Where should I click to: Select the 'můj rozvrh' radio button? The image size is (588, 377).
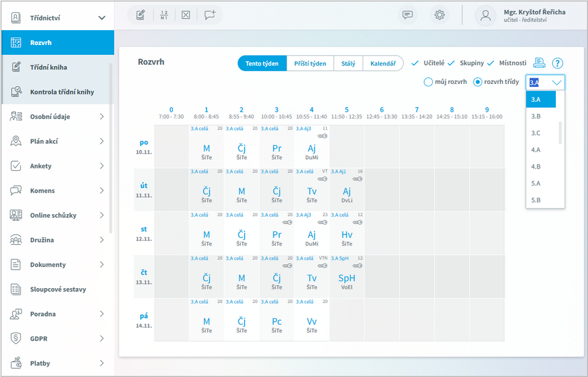[428, 81]
